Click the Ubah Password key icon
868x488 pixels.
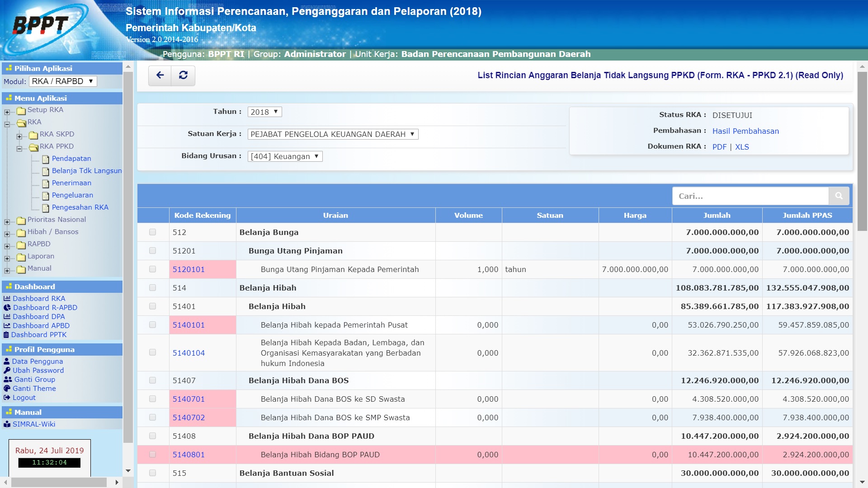click(x=7, y=370)
